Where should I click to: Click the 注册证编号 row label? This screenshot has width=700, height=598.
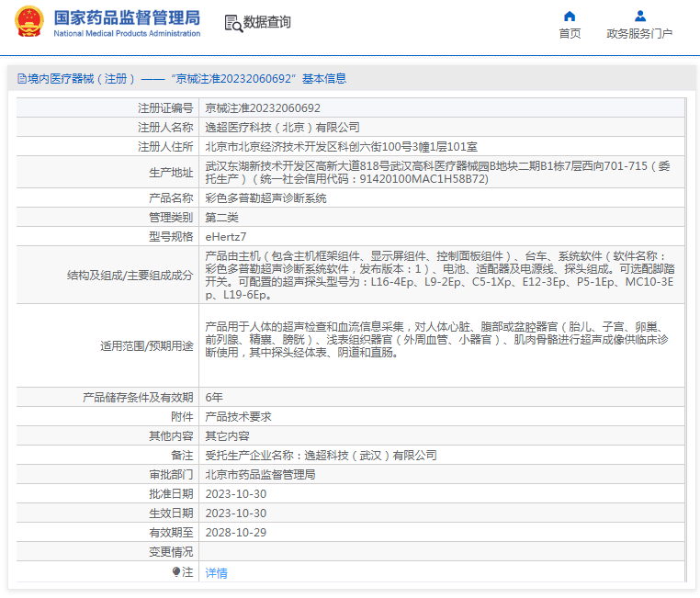click(165, 108)
